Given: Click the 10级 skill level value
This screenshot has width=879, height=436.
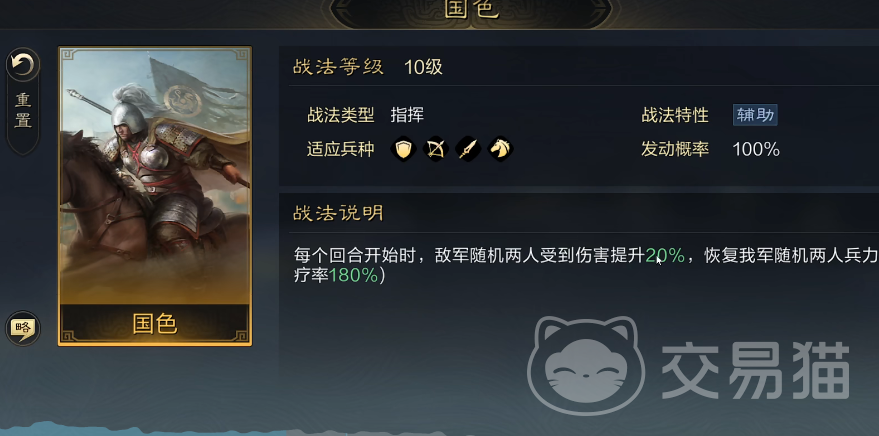Looking at the screenshot, I should pos(423,67).
